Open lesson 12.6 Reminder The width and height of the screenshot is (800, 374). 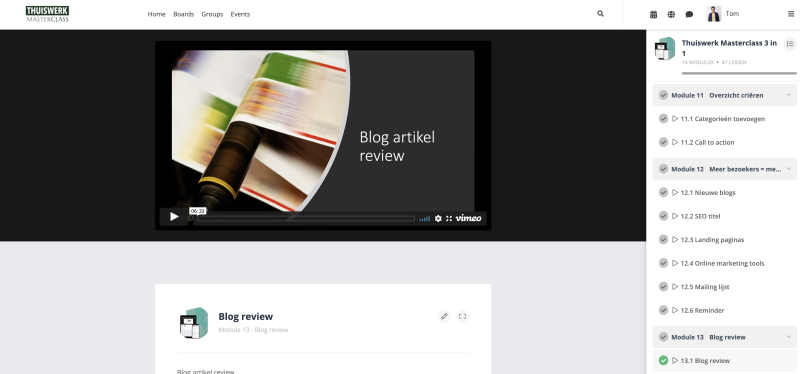[702, 310]
